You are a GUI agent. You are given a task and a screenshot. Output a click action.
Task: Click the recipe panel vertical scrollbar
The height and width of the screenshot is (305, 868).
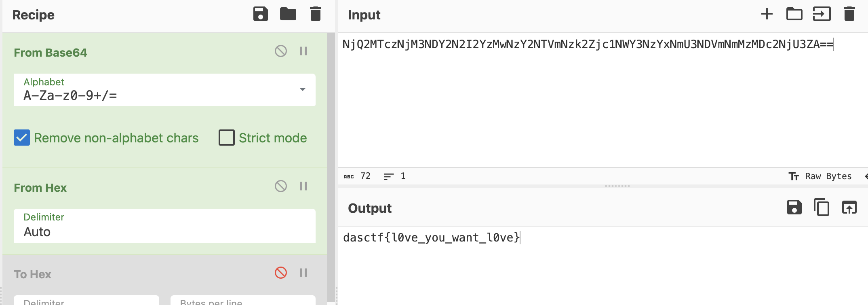click(331, 162)
